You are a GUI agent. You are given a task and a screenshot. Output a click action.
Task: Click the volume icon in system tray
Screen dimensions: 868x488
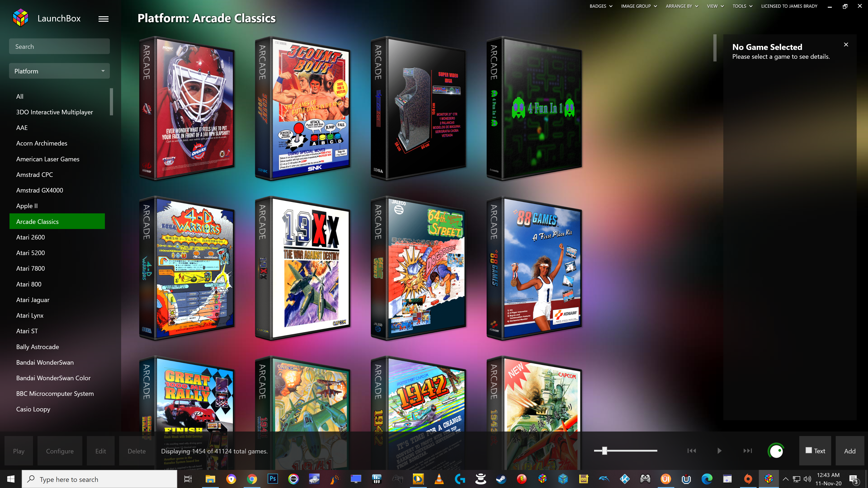coord(807,479)
